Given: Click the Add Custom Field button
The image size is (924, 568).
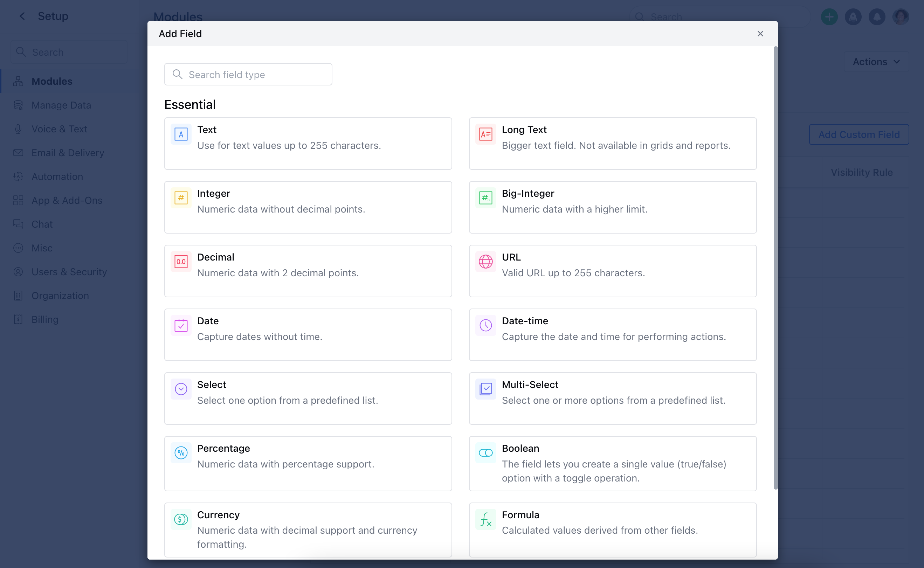Looking at the screenshot, I should [859, 134].
